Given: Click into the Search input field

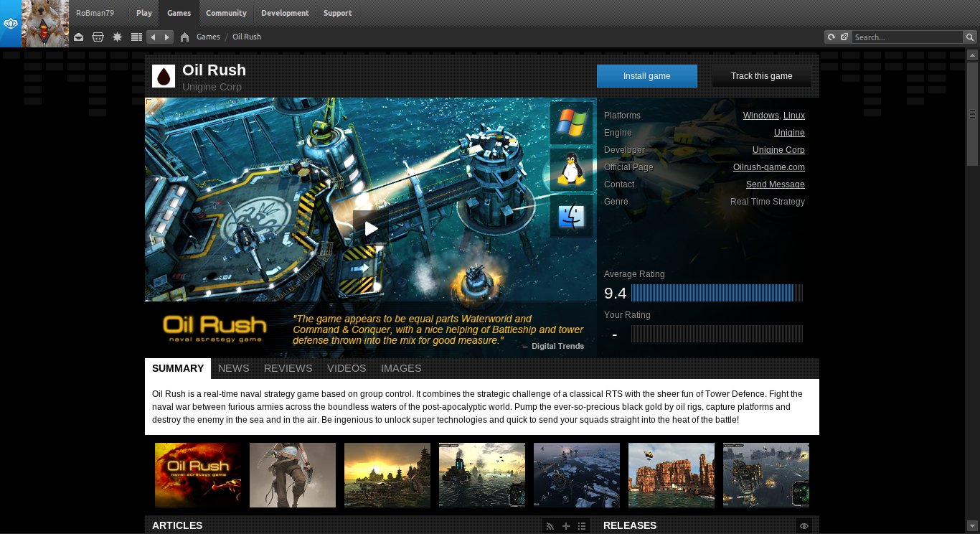Looking at the screenshot, I should [908, 37].
